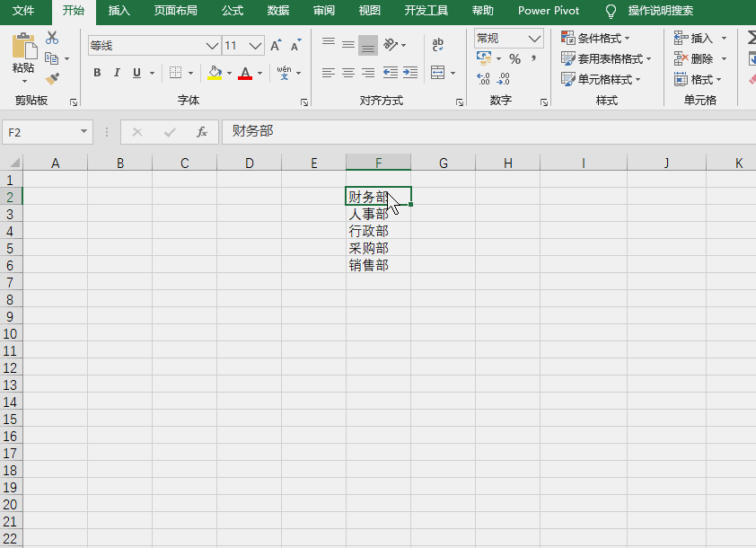
Task: Click the Increase Decimal icon
Action: tap(483, 79)
